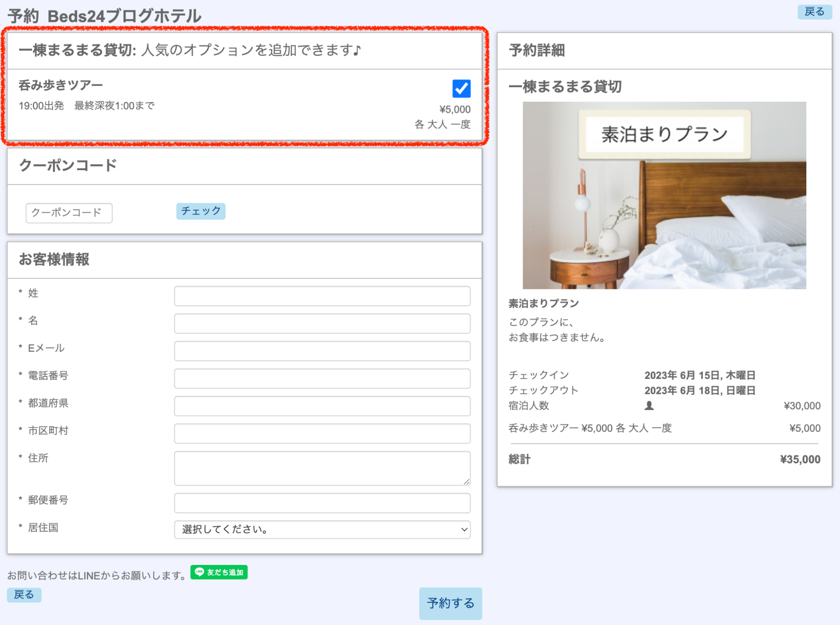
Task: Click the 郵便番号 postal code field
Action: pyautogui.click(x=322, y=503)
